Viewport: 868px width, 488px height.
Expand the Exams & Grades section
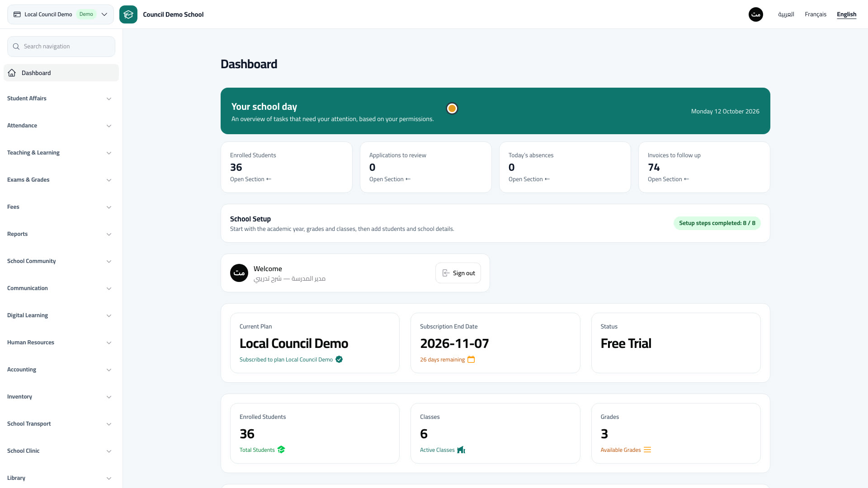[61, 180]
